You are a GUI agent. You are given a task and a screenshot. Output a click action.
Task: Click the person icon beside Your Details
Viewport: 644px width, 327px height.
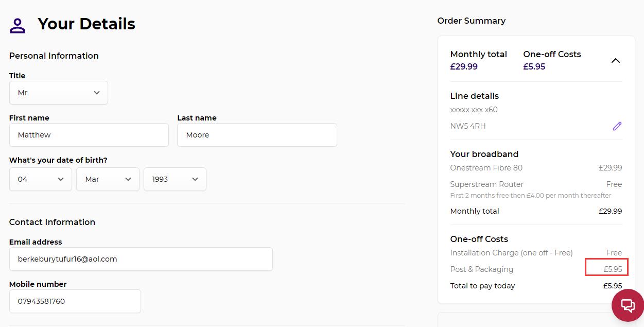(18, 25)
